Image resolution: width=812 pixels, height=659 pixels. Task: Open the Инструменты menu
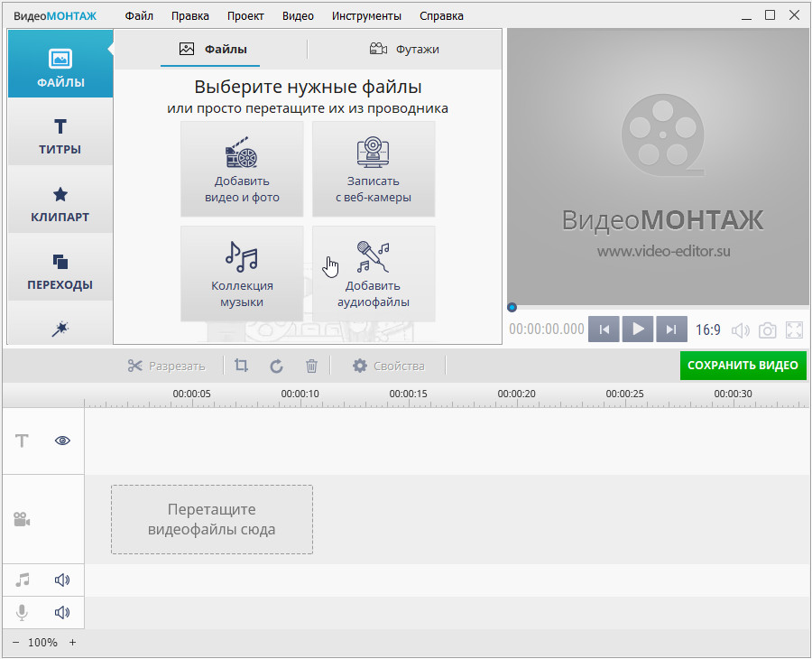coord(366,16)
